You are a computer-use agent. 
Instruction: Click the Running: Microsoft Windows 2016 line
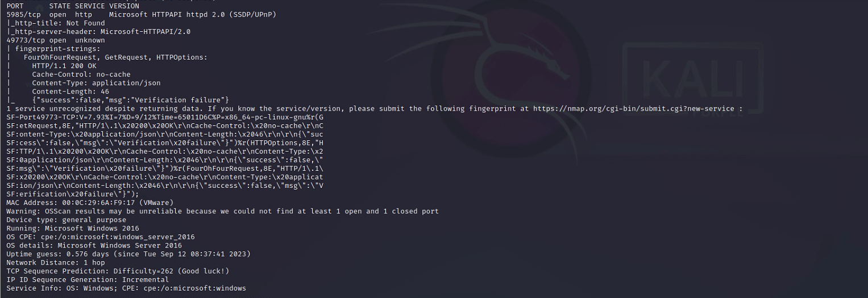click(73, 228)
